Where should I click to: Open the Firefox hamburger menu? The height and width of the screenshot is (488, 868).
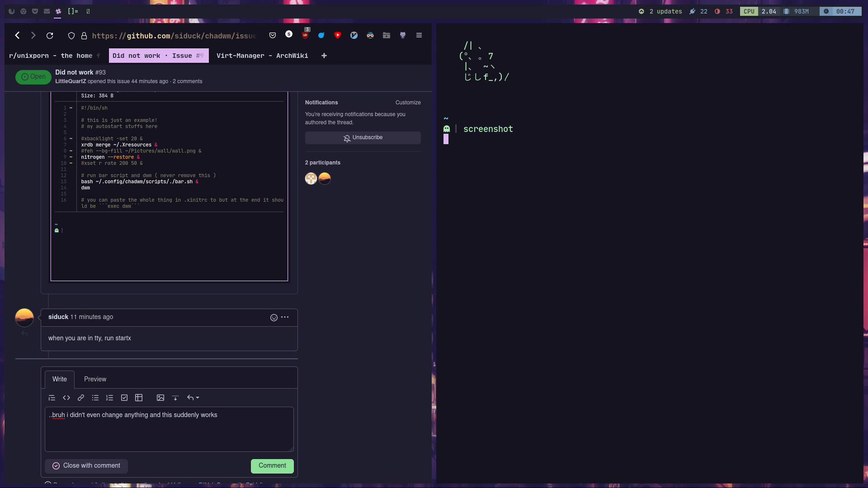click(419, 35)
